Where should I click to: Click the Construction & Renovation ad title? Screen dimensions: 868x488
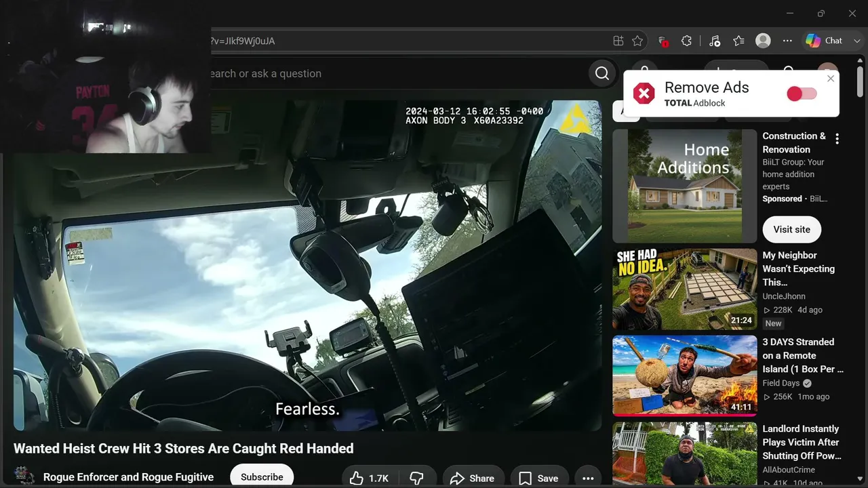click(794, 142)
